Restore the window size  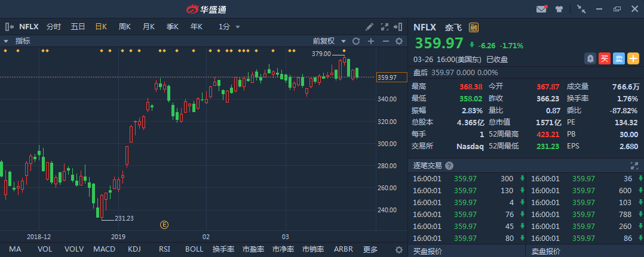617,9
